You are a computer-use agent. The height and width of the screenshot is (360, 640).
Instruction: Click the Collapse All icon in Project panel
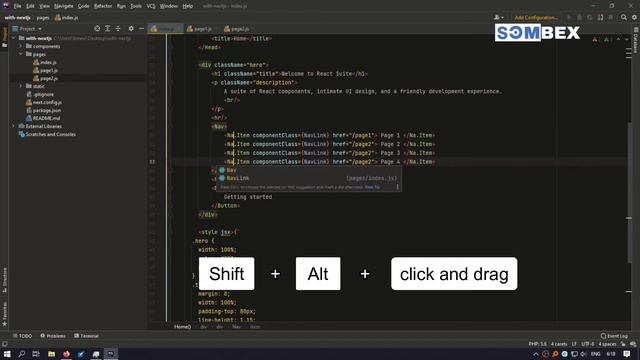[x=118, y=29]
